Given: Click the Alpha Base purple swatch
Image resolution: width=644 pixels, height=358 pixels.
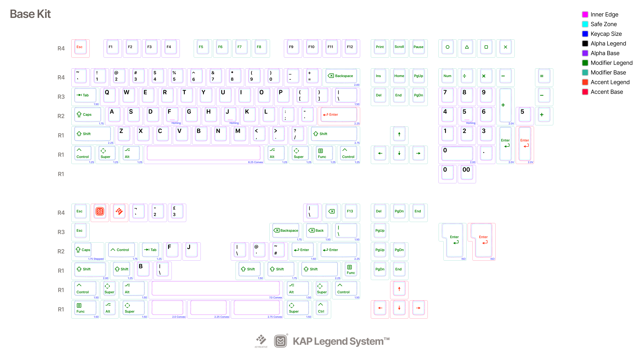Looking at the screenshot, I should 585,53.
